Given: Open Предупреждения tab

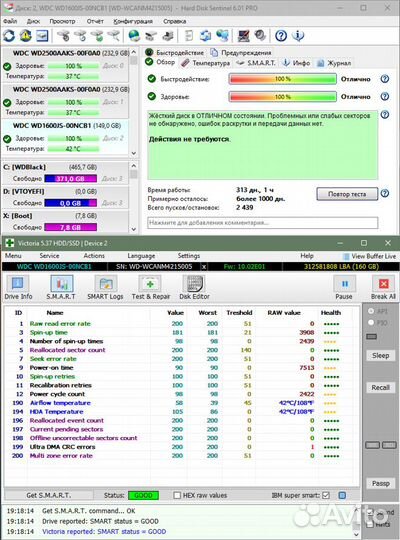Looking at the screenshot, I should [241, 52].
